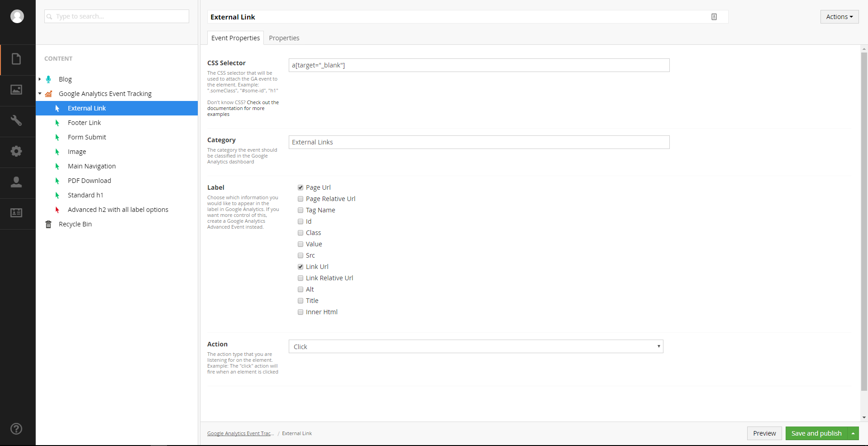868x446 pixels.
Task: Click Save and publish button
Action: [x=816, y=433]
